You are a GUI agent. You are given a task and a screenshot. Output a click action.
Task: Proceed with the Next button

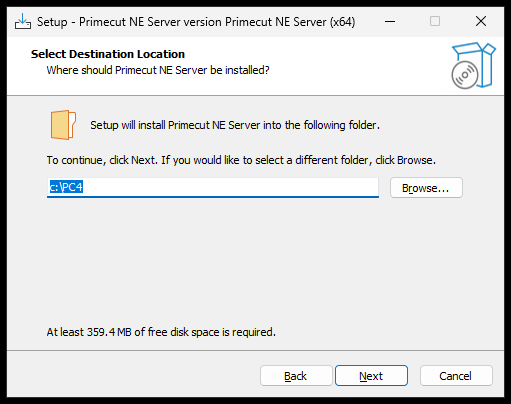(x=371, y=376)
